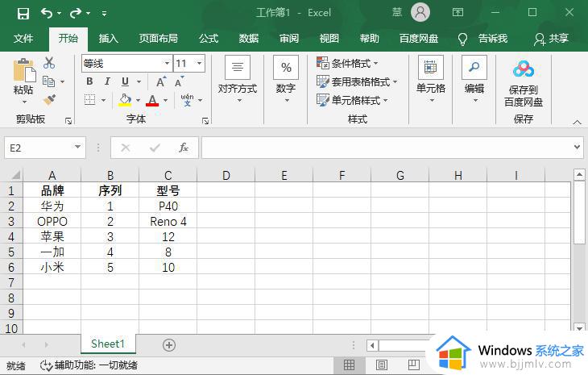Expand the 粘贴 paste options arrow
This screenshot has height=375, width=588.
click(x=24, y=102)
